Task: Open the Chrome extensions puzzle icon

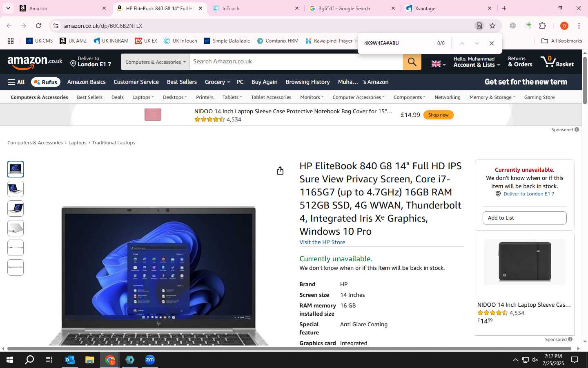Action: click(543, 26)
